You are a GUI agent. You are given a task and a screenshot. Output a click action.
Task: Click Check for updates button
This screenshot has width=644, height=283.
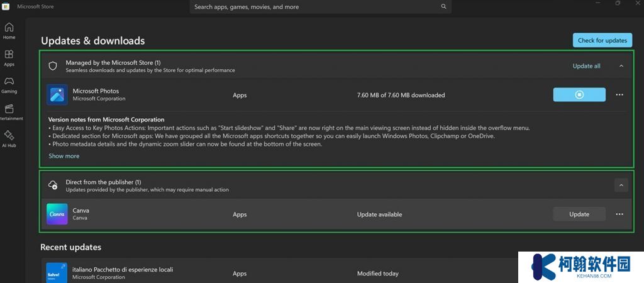pos(602,40)
